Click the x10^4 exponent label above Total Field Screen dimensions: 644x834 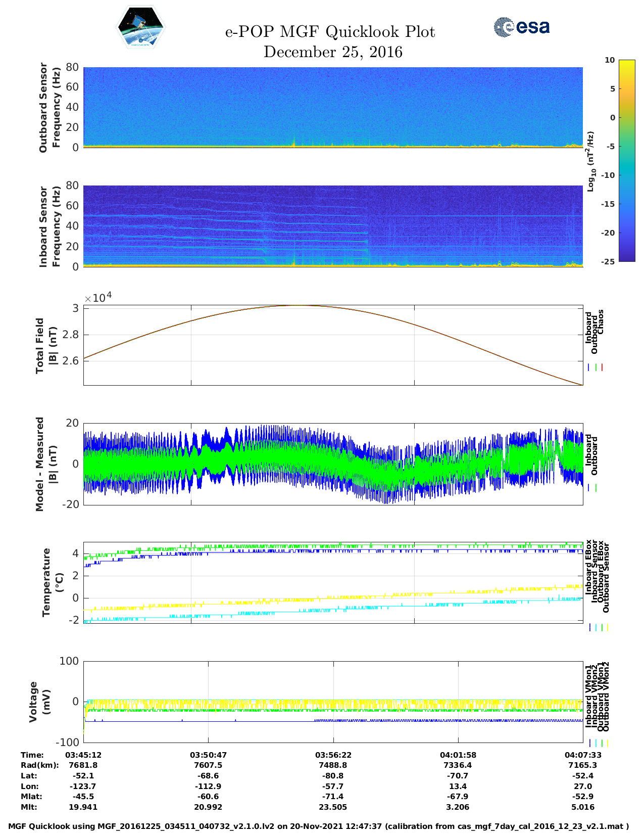[x=97, y=298]
